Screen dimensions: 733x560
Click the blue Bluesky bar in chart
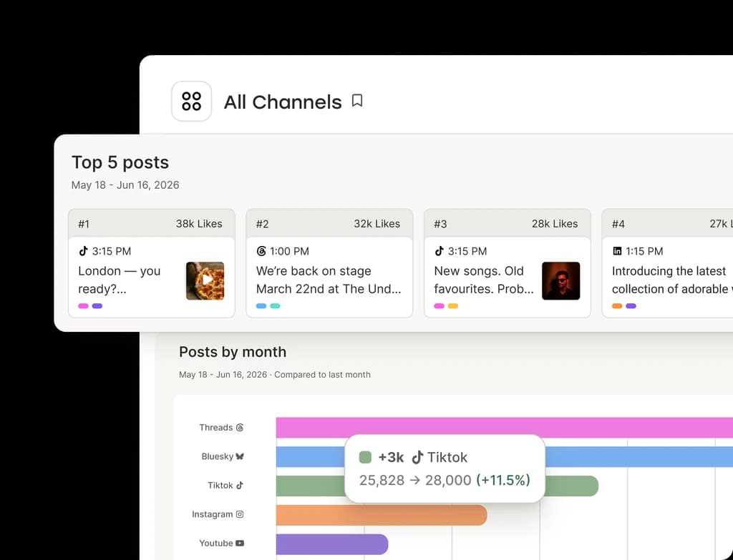point(639,456)
